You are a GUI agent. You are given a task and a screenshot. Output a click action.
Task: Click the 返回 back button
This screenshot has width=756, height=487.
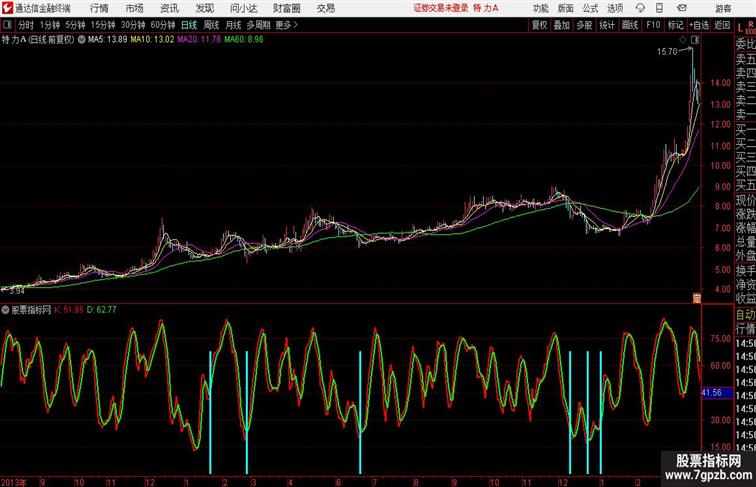click(x=722, y=25)
